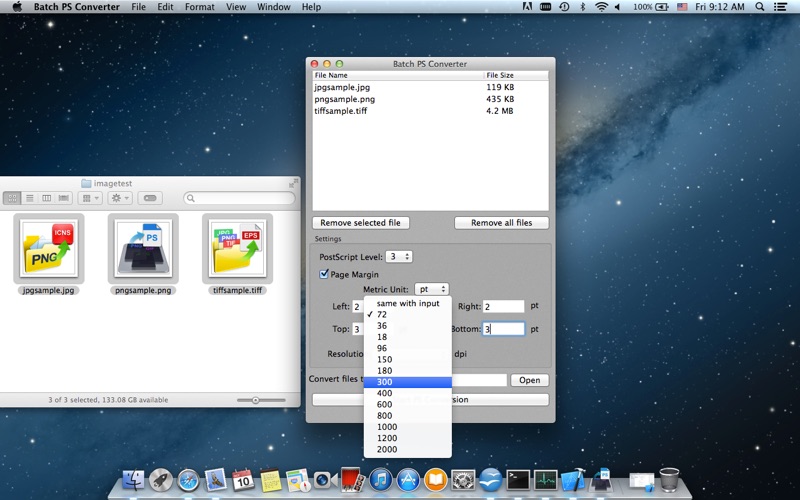Select 300 in the resolution list
Viewport: 800px width, 500px height.
[x=408, y=382]
